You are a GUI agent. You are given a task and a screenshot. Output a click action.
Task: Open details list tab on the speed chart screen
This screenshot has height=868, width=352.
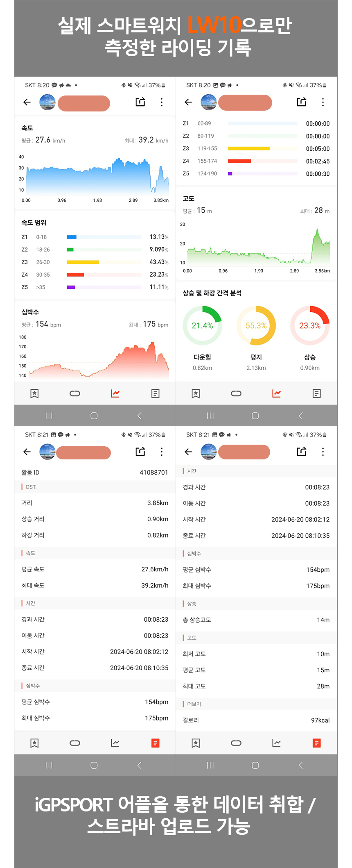(155, 393)
